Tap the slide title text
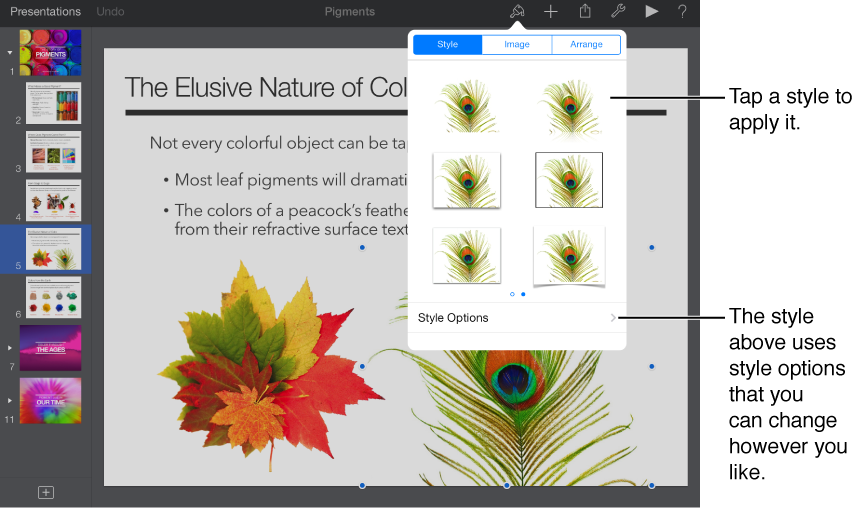 click(266, 88)
